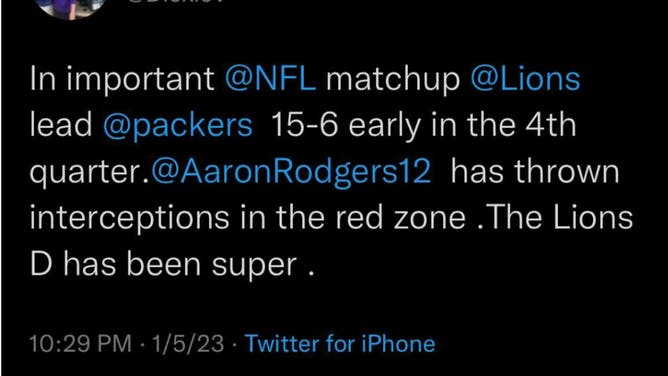668x376 pixels.
Task: Click the word lead before @packers
Action: [x=61, y=126]
